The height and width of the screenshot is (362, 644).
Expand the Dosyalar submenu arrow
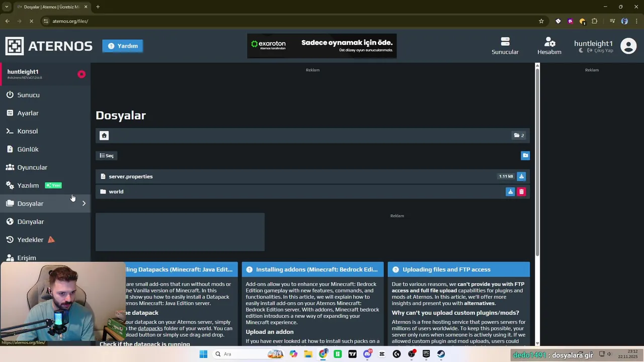point(84,203)
